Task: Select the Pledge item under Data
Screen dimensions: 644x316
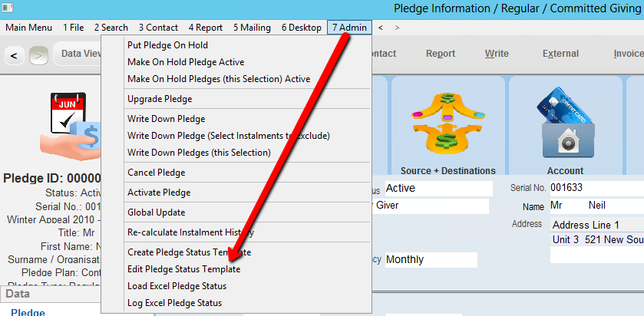Action: 28,312
